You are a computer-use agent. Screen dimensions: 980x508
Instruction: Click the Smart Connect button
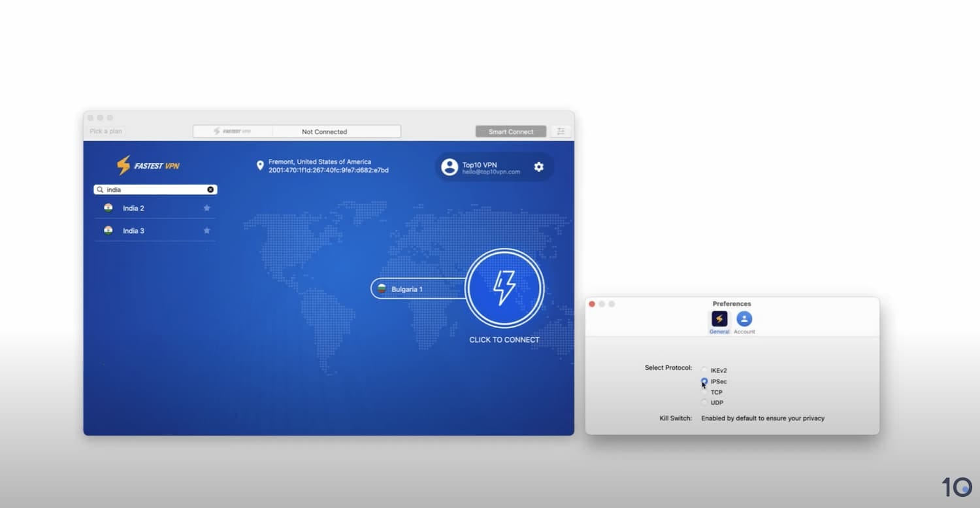tap(511, 131)
